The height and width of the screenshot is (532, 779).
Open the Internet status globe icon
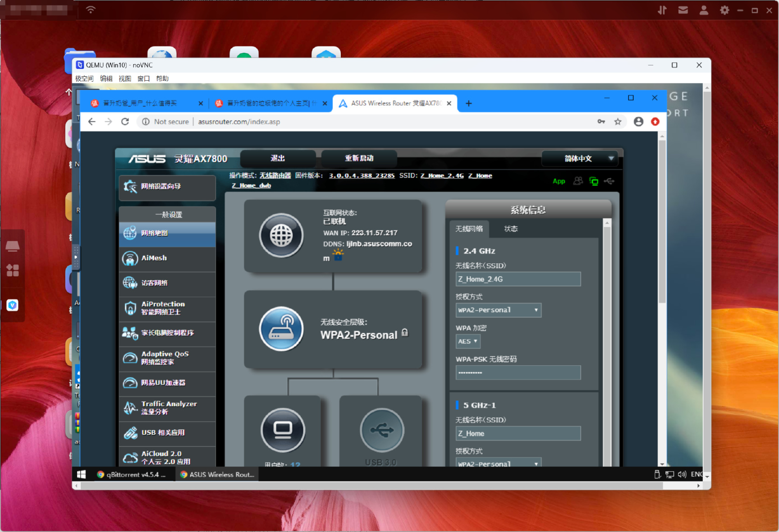[x=281, y=235]
